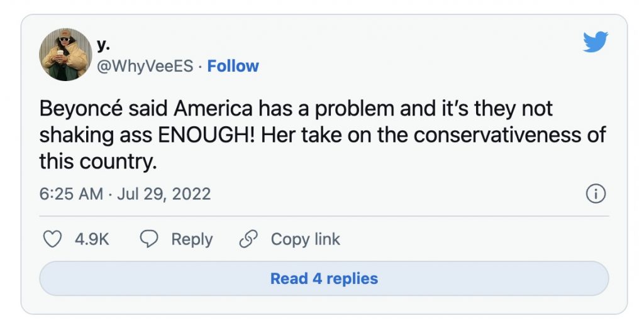Follow the @WhyVeeES account
This screenshot has height=333, width=644.
tap(233, 66)
